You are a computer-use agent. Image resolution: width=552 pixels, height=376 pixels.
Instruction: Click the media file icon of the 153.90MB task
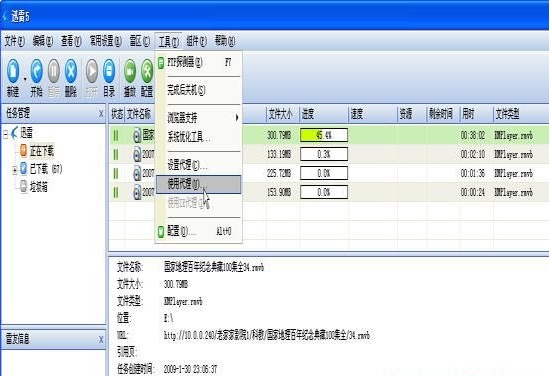pyautogui.click(x=137, y=193)
